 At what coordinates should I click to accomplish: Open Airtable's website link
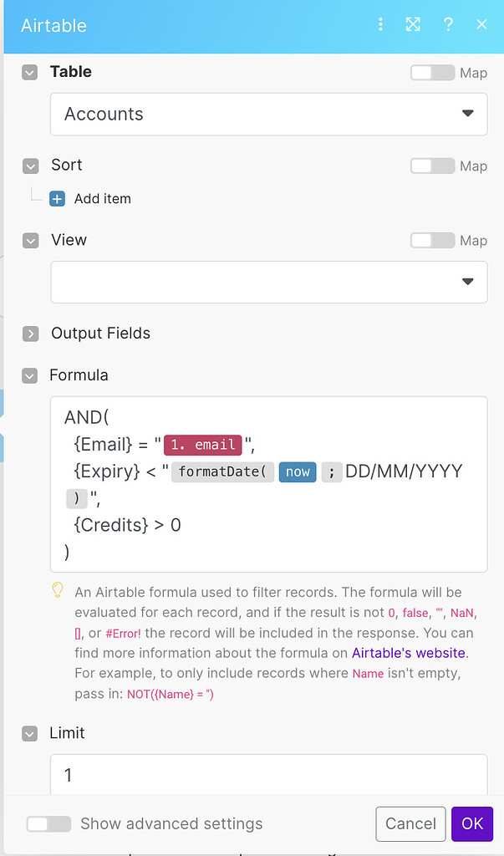click(408, 653)
